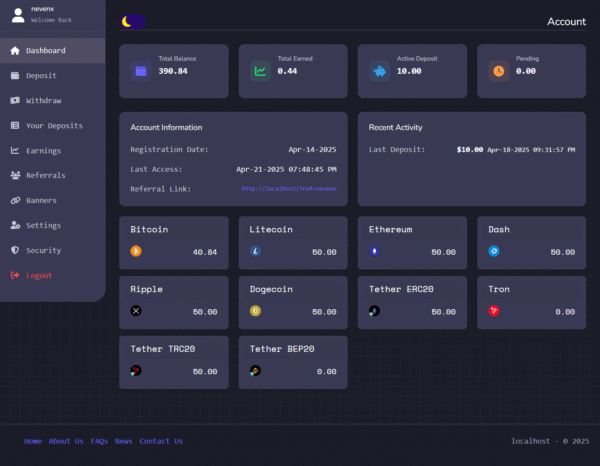Open the Earnings section
600x466 pixels.
pos(52,150)
